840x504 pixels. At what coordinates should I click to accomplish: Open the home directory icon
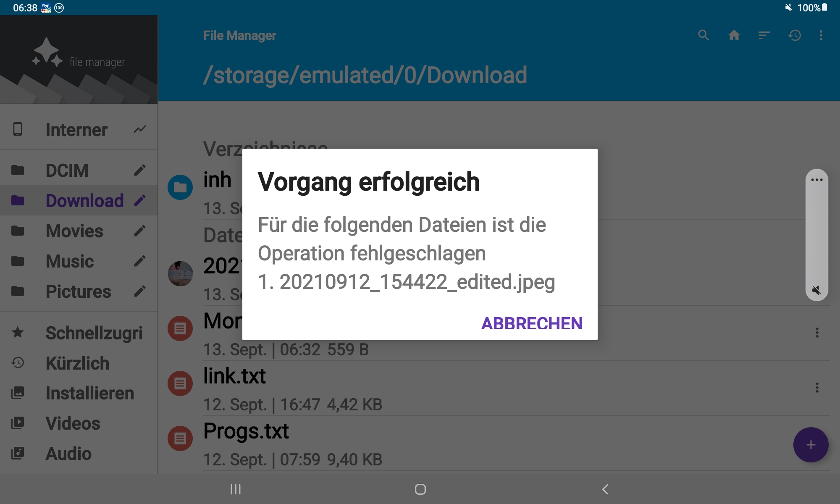733,35
